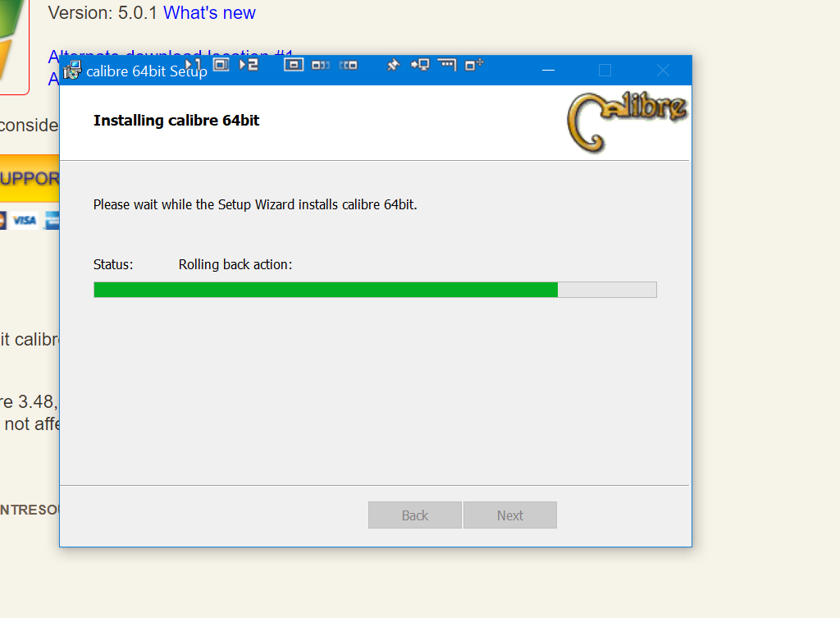Click the window-with-sidebar icon in title bar
The width and height of the screenshot is (840, 618).
tap(221, 65)
